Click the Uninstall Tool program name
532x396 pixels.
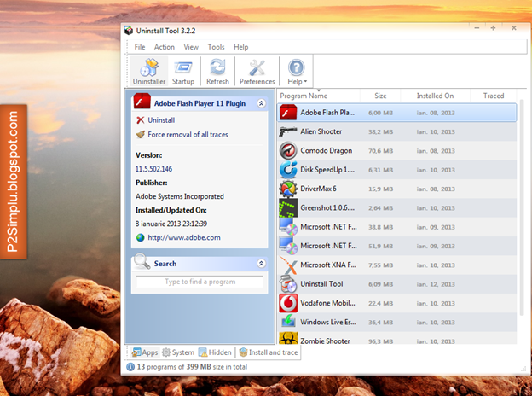pos(321,284)
